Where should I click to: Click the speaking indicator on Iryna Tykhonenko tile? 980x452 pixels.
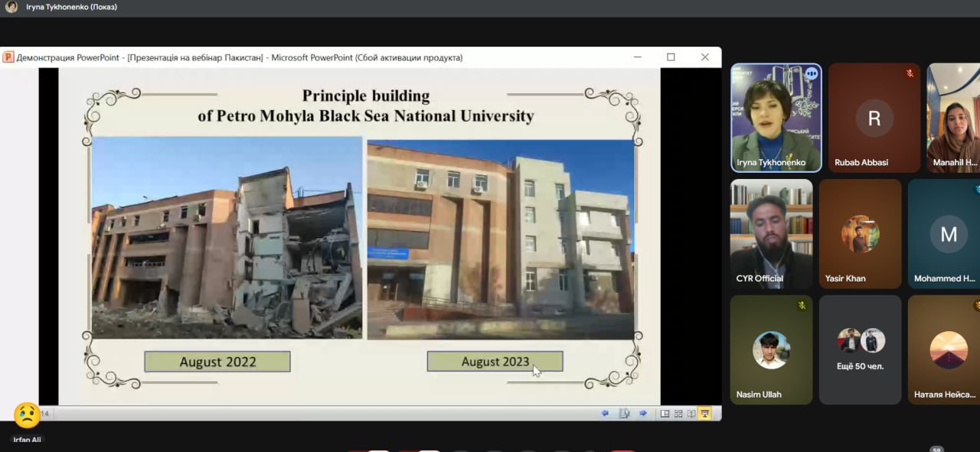coord(811,74)
